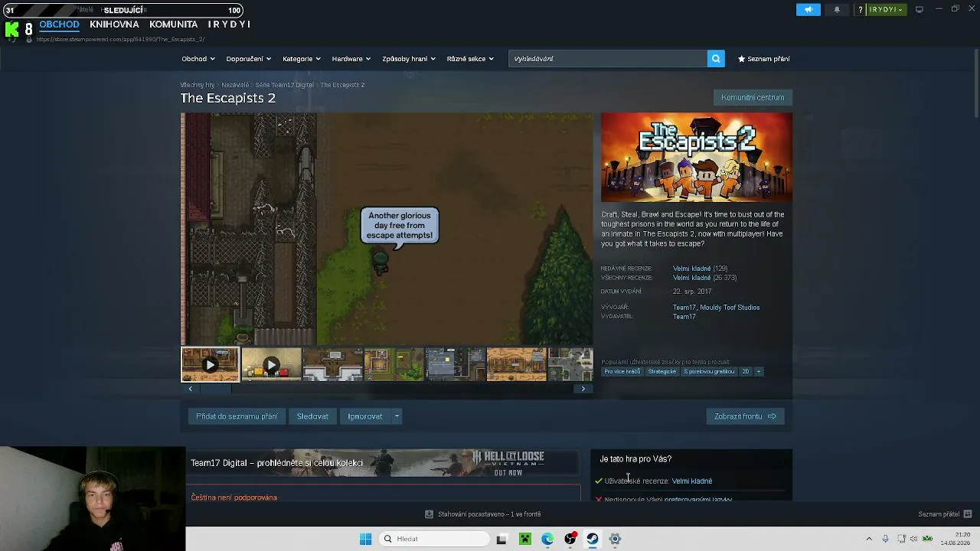Screen dimensions: 980x551
Task: Go to the OBCHOD main tab
Action: (59, 24)
